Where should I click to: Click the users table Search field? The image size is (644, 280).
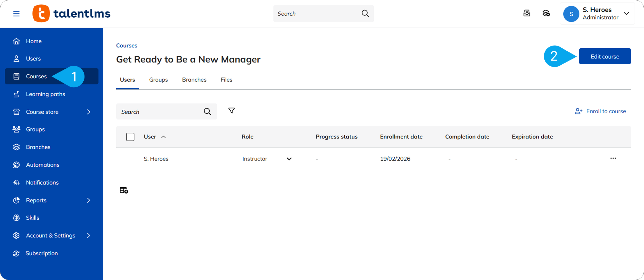[159, 112]
